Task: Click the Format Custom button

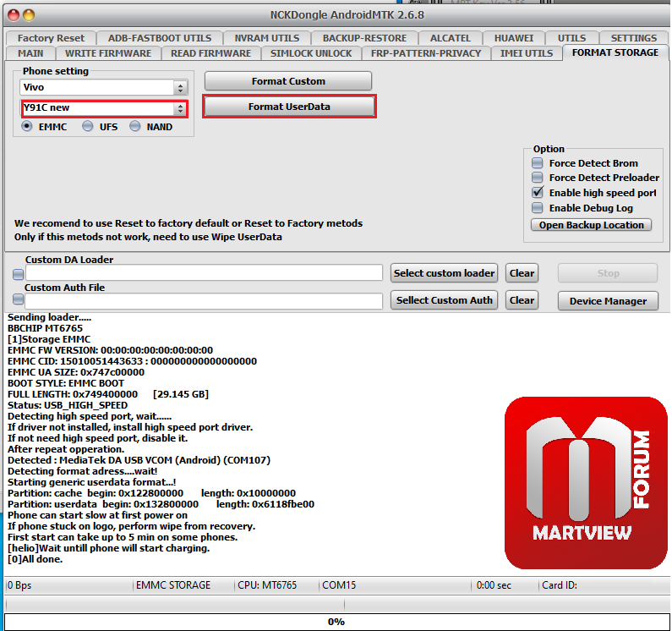Action: tap(288, 81)
